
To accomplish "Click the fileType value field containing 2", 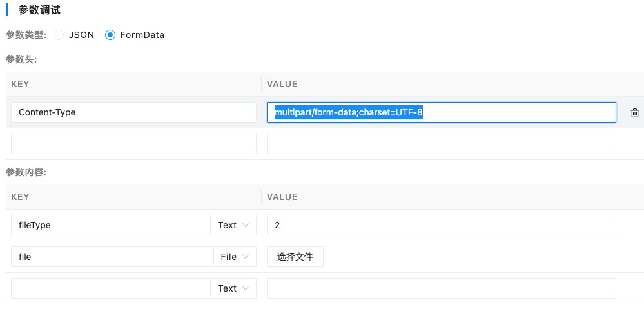I will pos(442,225).
